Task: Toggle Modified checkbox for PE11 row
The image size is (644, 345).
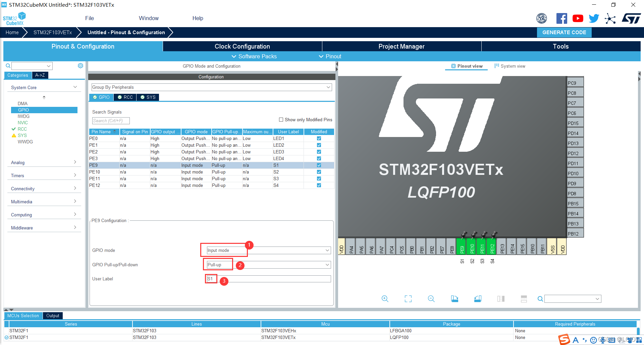Action: click(x=319, y=179)
